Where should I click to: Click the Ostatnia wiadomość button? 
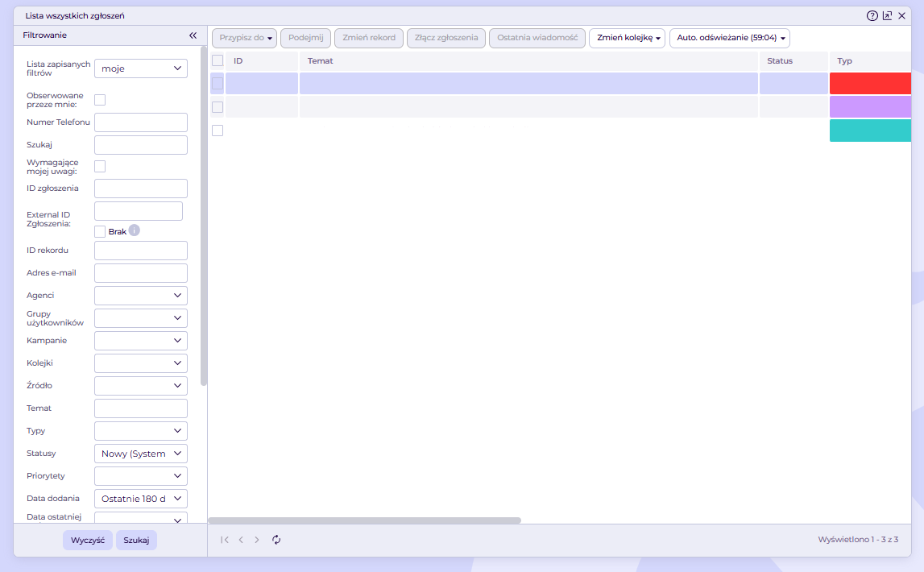coord(537,38)
